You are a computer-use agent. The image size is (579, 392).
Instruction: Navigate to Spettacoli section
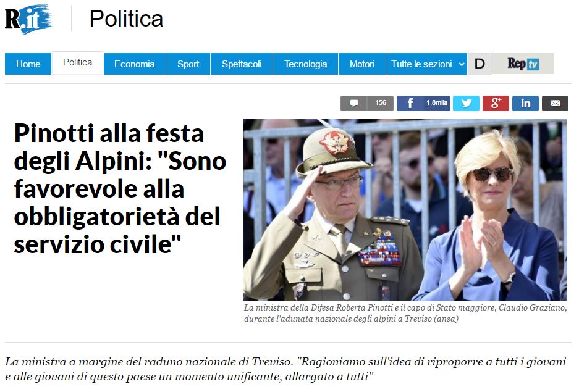coord(242,64)
